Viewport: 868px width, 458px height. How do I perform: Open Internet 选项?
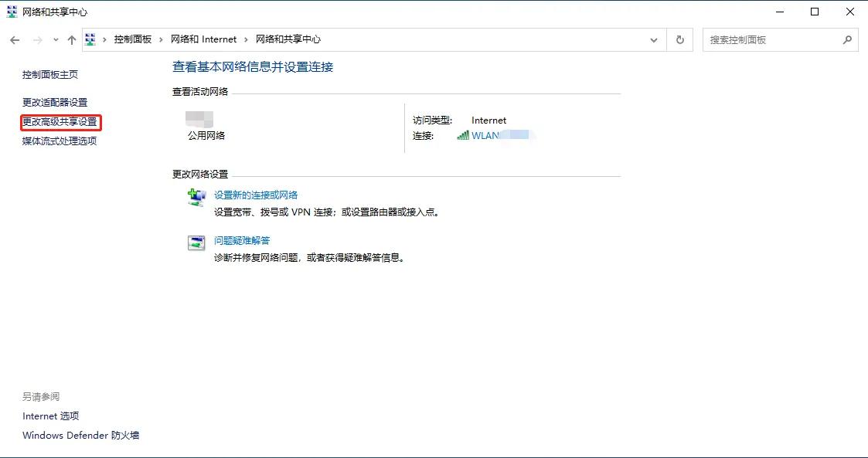point(51,416)
